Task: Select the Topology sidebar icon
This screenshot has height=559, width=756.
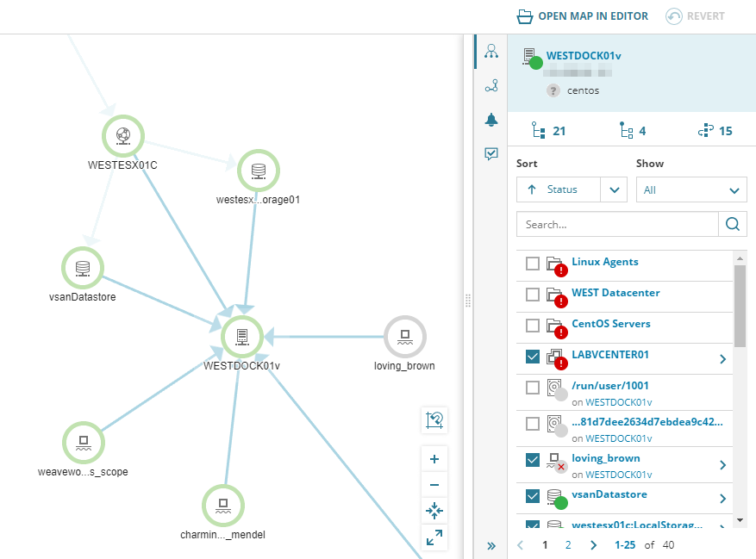Action: (x=490, y=85)
